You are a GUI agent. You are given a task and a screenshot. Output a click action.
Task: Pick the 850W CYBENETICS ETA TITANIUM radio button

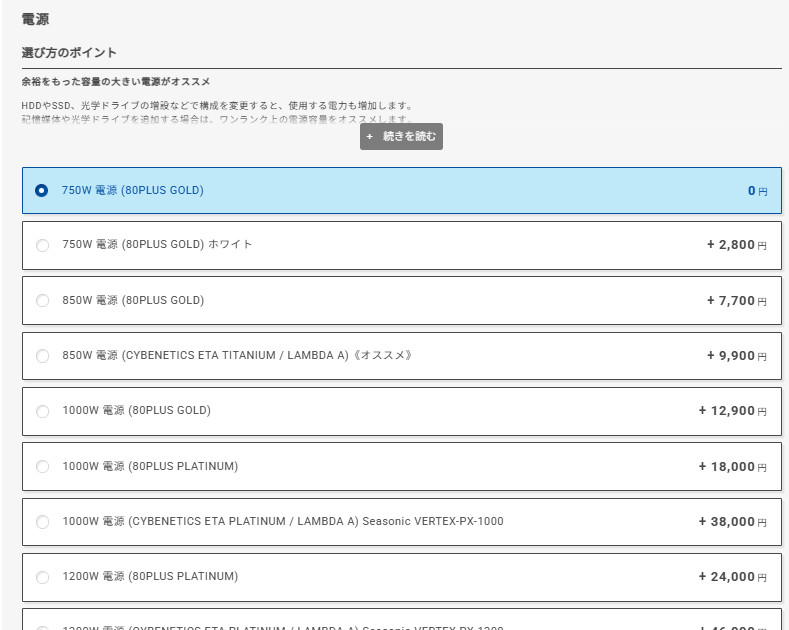[42, 356]
